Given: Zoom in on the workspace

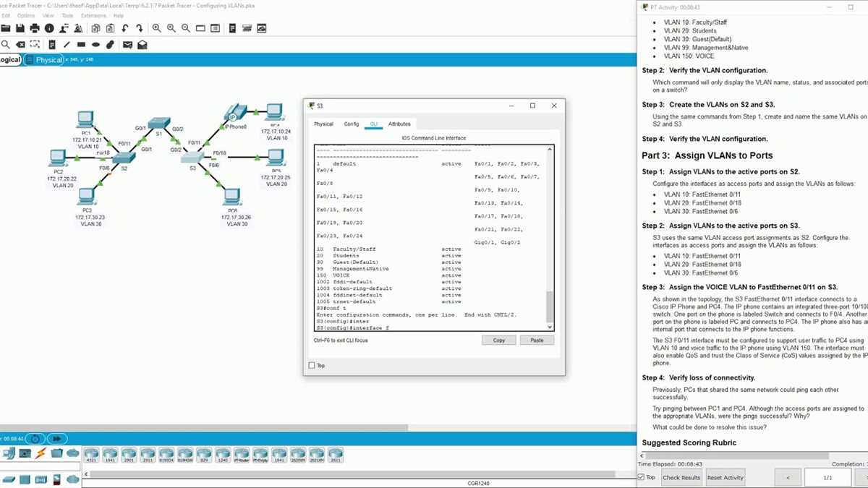Looking at the screenshot, I should (x=156, y=28).
